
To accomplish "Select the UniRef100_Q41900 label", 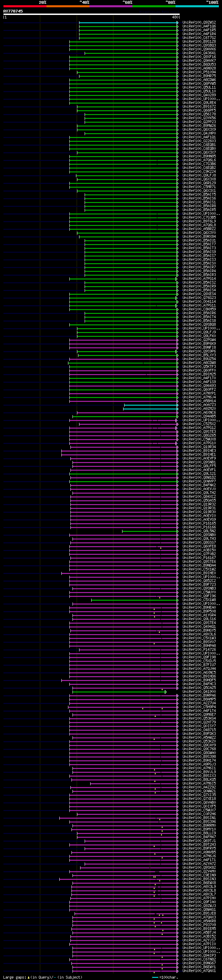I will (199, 691).
